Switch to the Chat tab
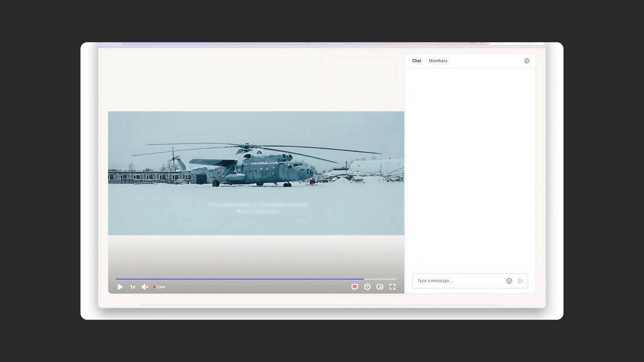The image size is (644, 362). click(x=416, y=61)
